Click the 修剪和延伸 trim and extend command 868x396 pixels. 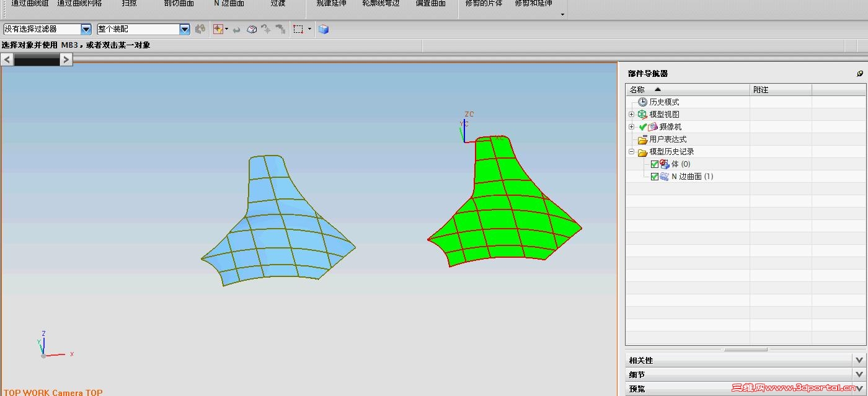[x=534, y=4]
